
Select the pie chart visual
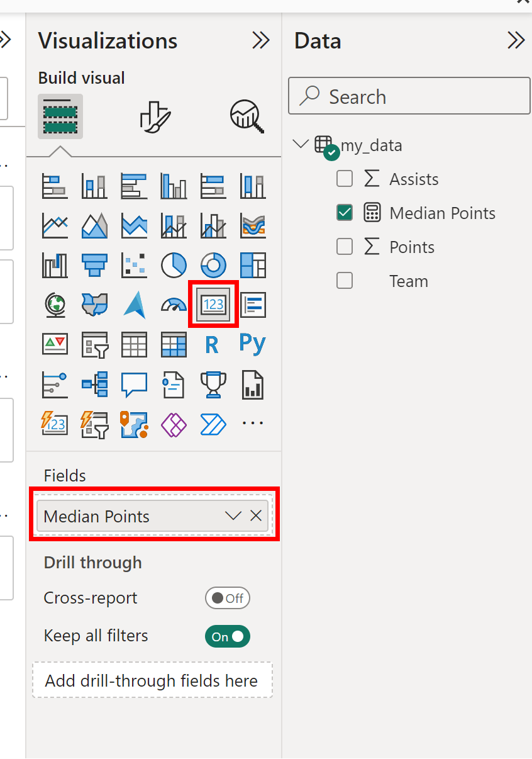pos(174,266)
